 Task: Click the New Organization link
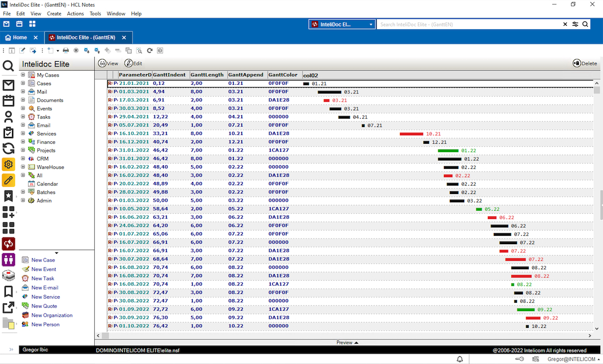click(52, 315)
